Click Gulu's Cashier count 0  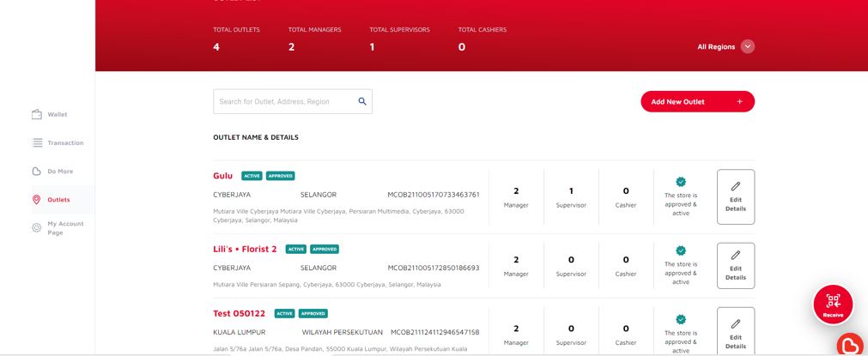pos(626,191)
